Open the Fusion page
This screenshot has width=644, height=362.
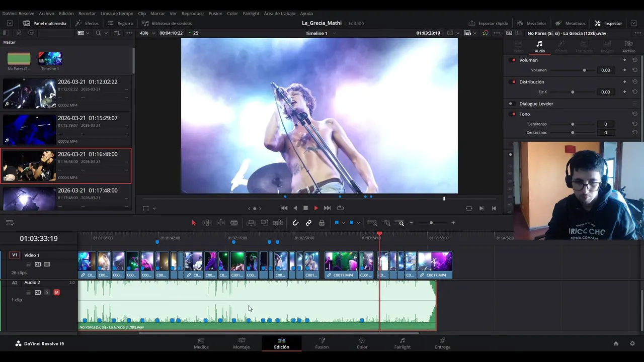322,343
